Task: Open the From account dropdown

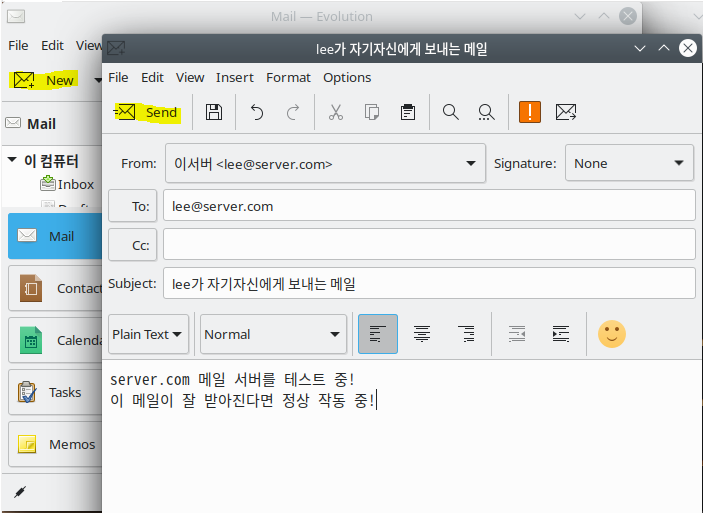Action: [325, 163]
